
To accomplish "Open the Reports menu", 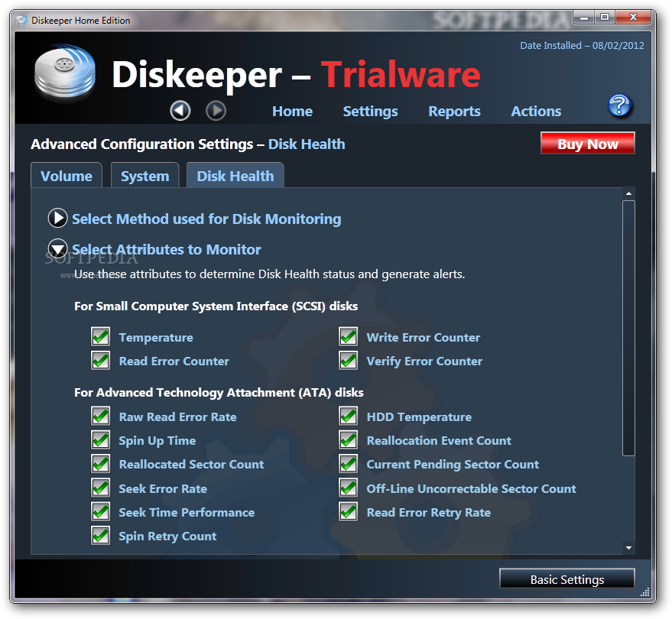I will click(x=454, y=112).
